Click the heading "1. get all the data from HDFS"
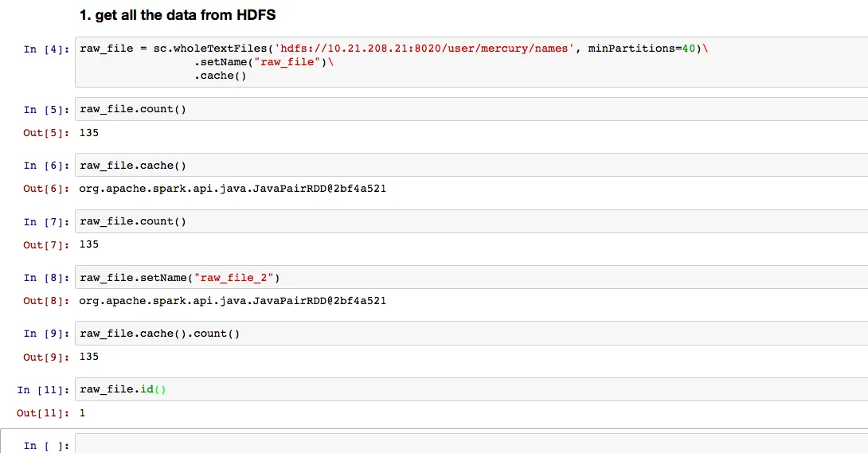 [178, 15]
